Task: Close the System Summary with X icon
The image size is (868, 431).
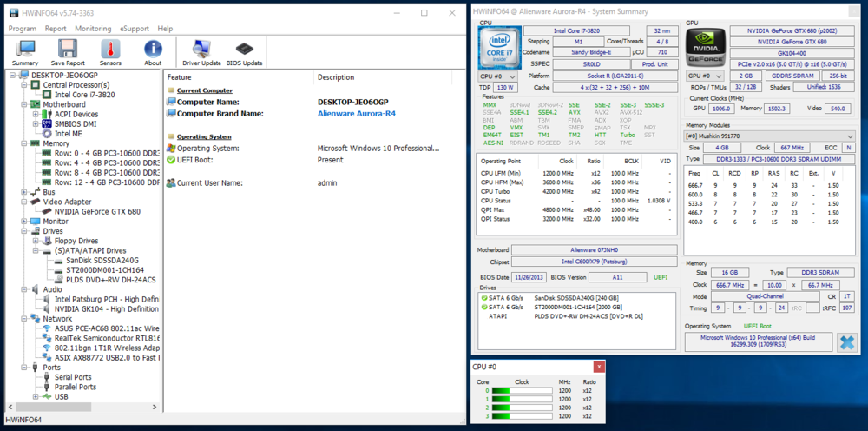Action: (x=845, y=341)
